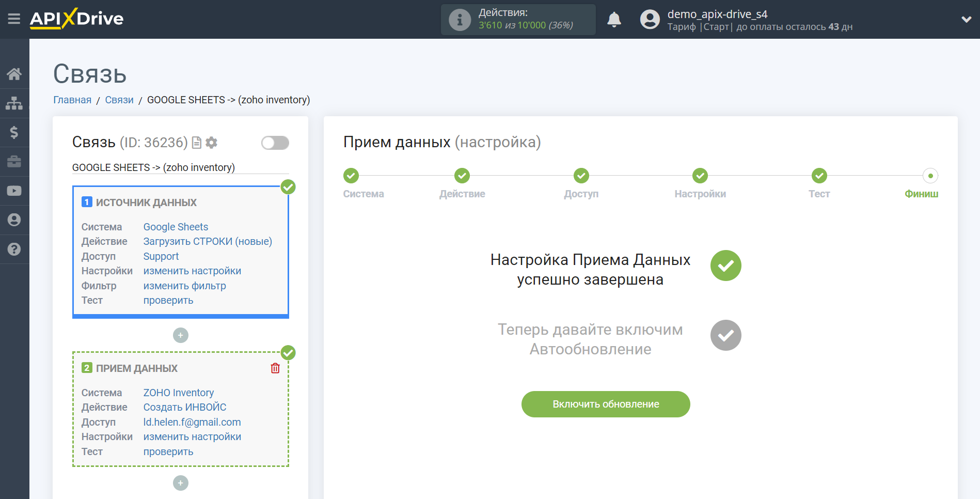This screenshot has height=499, width=980.
Task: Click receiver проверить test link
Action: [168, 451]
